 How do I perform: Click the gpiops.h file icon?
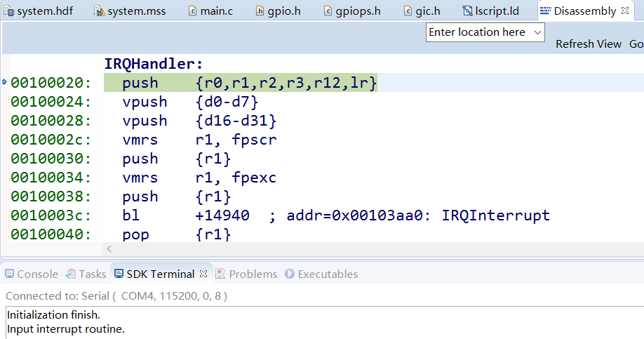click(x=328, y=11)
